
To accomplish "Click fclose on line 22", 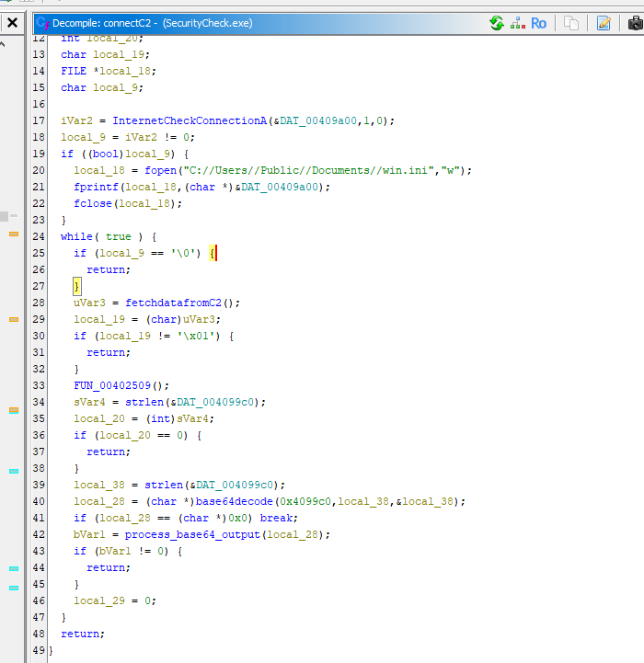I will pyautogui.click(x=93, y=203).
